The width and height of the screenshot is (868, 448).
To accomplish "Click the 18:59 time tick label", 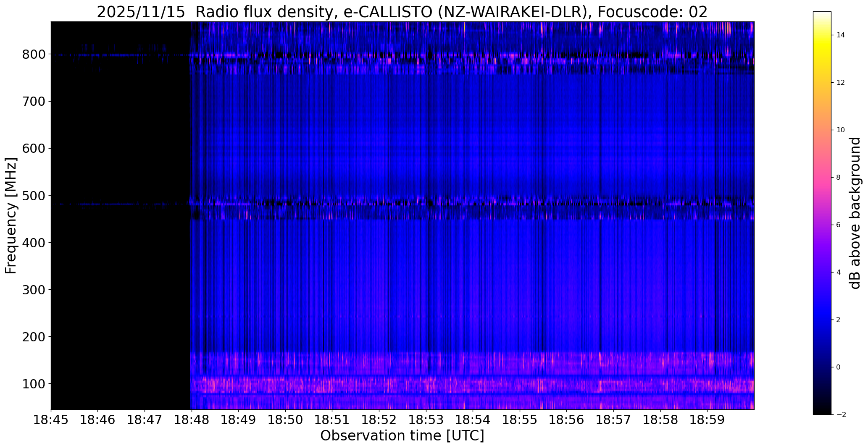I will point(708,420).
